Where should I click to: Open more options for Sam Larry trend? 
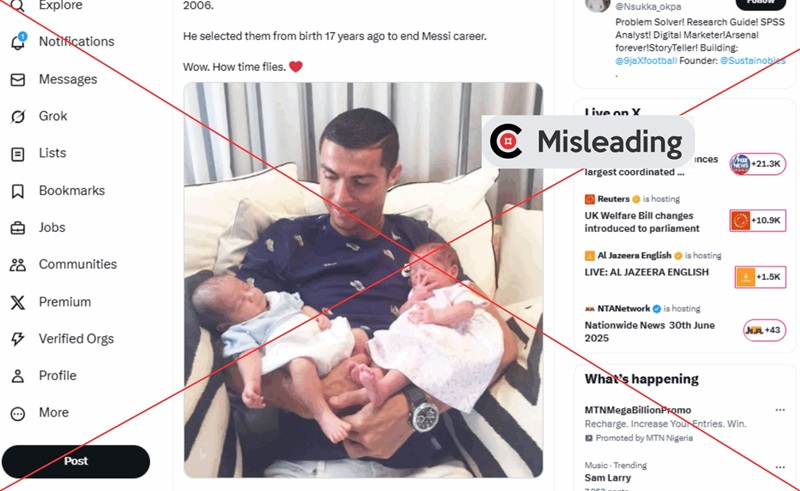780,467
